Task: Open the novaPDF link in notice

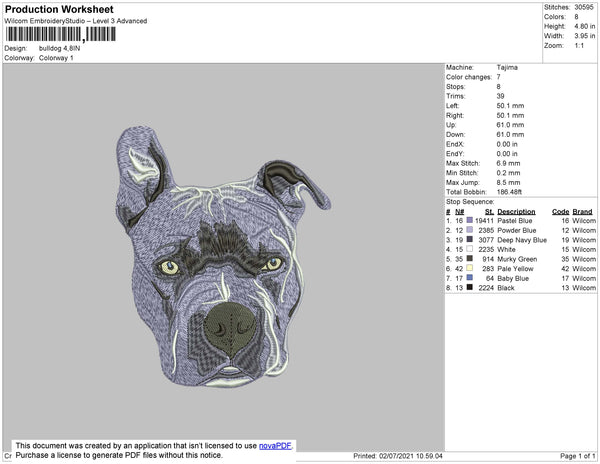Action: pyautogui.click(x=275, y=446)
